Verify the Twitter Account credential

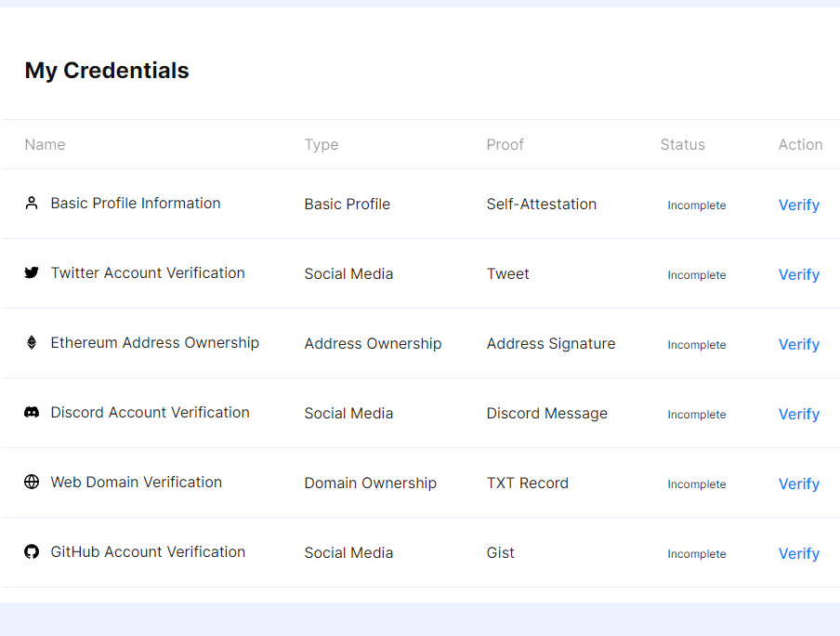tap(799, 274)
